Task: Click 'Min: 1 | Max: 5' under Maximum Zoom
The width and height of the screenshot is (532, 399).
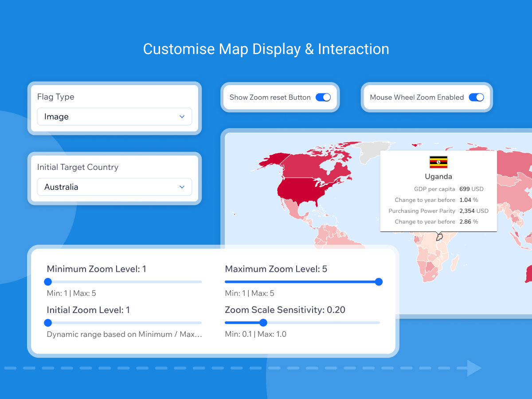Action: tap(250, 293)
